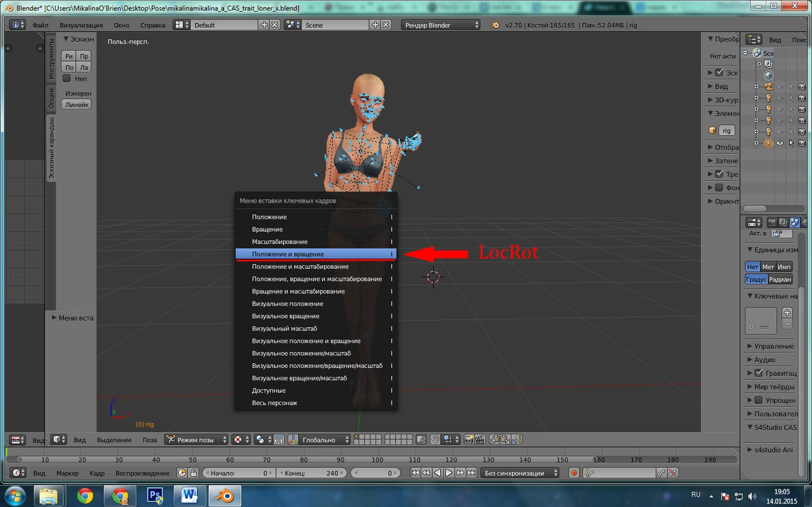Click the Линейк ruler button
This screenshot has width=812, height=507.
click(76, 105)
